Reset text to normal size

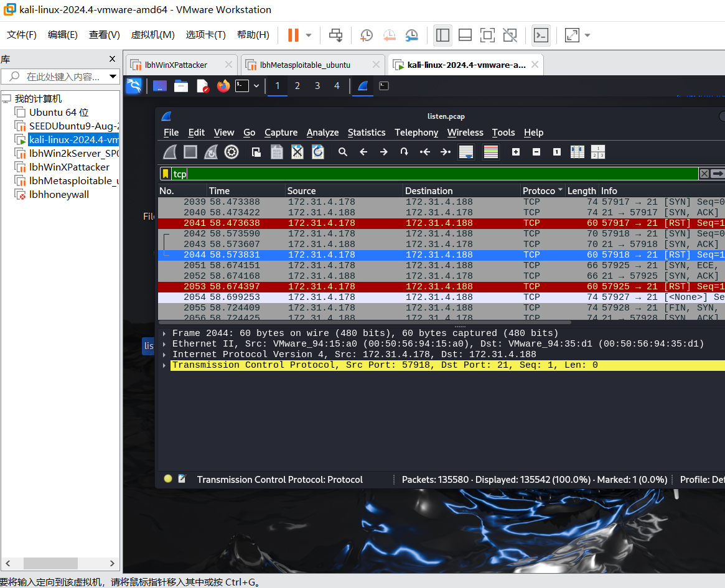coord(557,152)
